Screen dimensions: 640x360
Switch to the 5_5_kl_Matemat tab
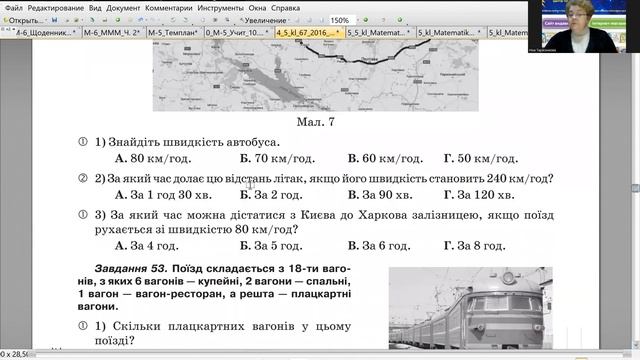pos(380,32)
